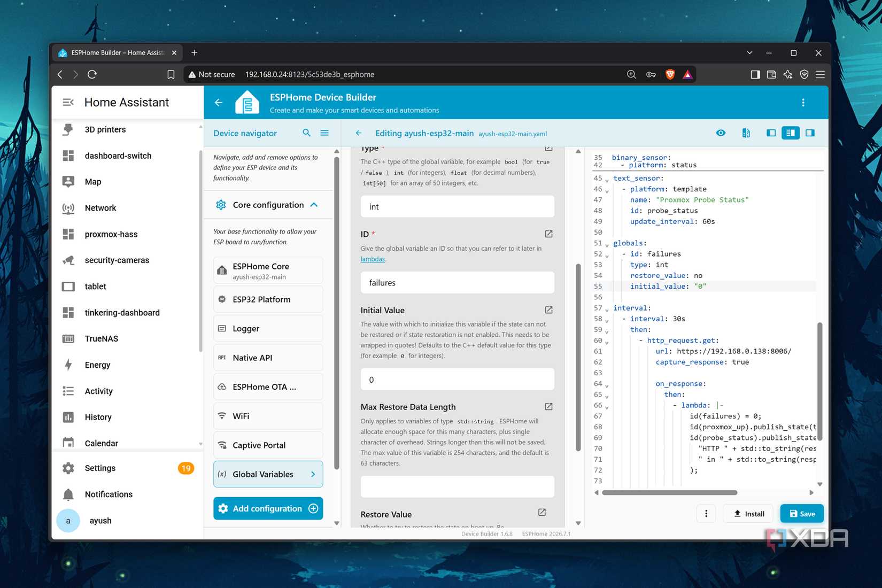Fold the text_sensor block at line 45
Viewport: 882px width, 588px height.
pyautogui.click(x=607, y=180)
